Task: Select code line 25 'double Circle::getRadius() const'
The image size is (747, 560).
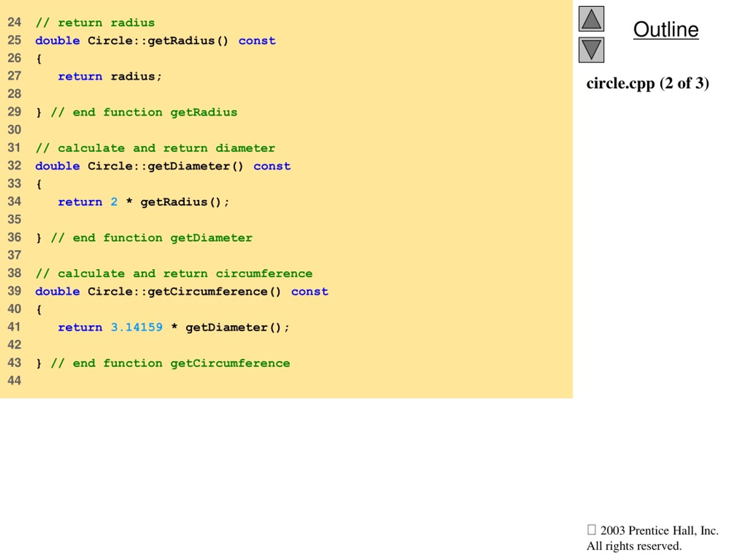Action: (x=155, y=41)
